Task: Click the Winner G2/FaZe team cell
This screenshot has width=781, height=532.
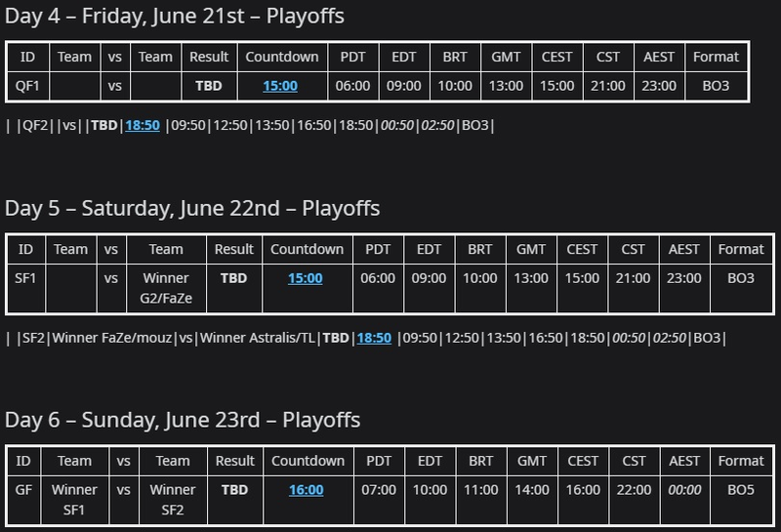Action: 166,288
